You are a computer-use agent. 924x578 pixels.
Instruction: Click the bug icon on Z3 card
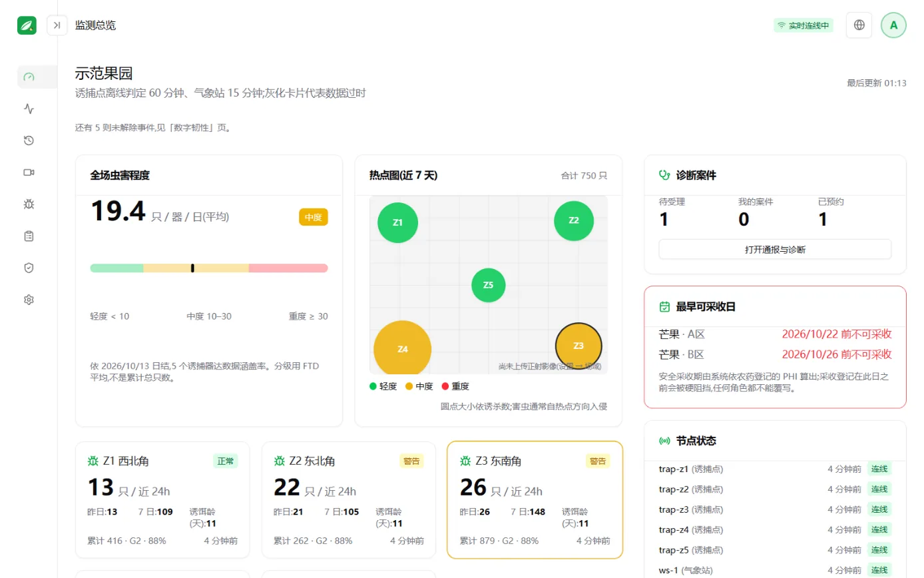point(465,461)
